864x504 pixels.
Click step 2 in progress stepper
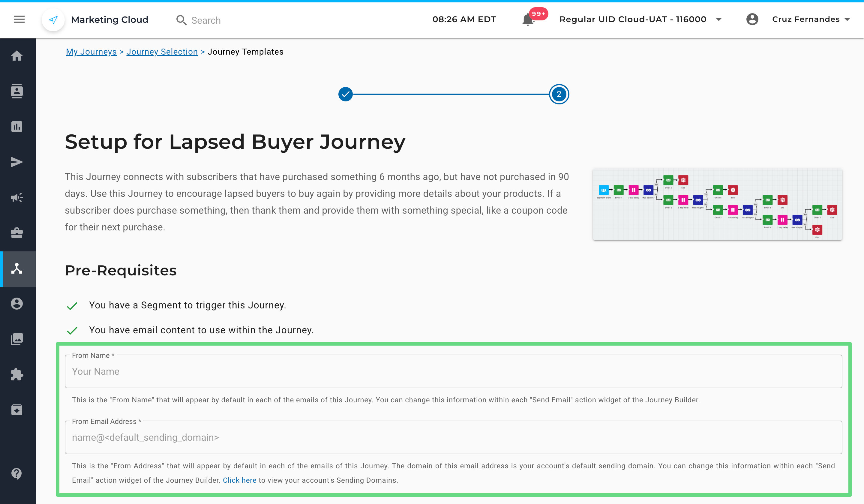(x=559, y=94)
